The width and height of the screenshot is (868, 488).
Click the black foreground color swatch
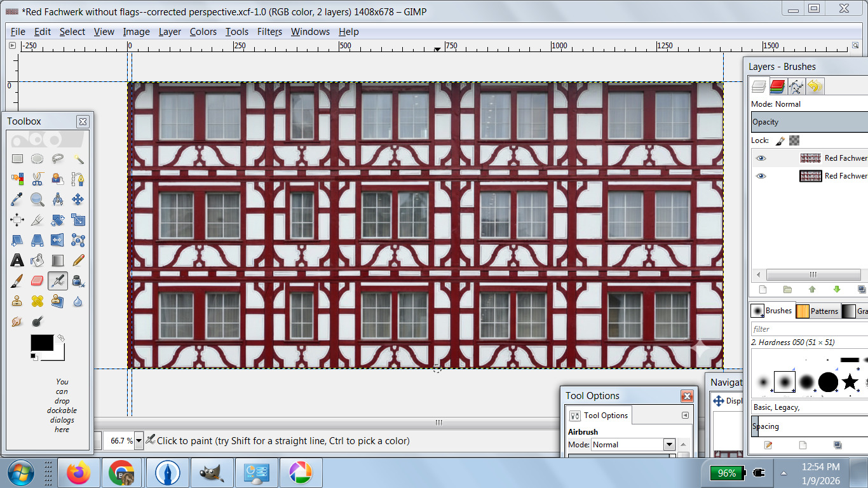point(41,343)
